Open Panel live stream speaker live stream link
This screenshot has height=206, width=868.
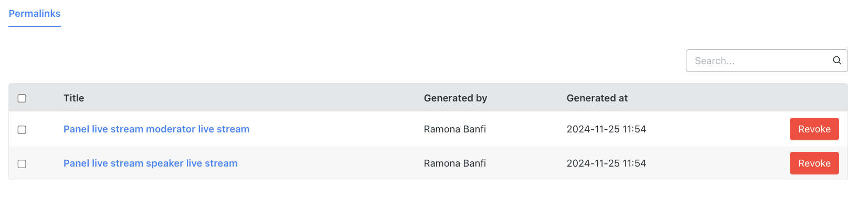(151, 163)
